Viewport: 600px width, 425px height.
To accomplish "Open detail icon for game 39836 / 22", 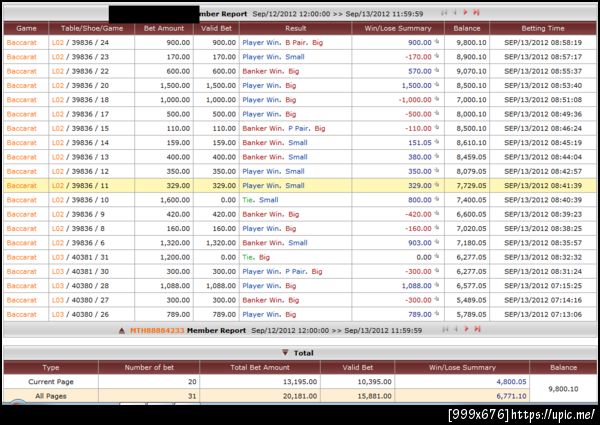I will pos(437,70).
